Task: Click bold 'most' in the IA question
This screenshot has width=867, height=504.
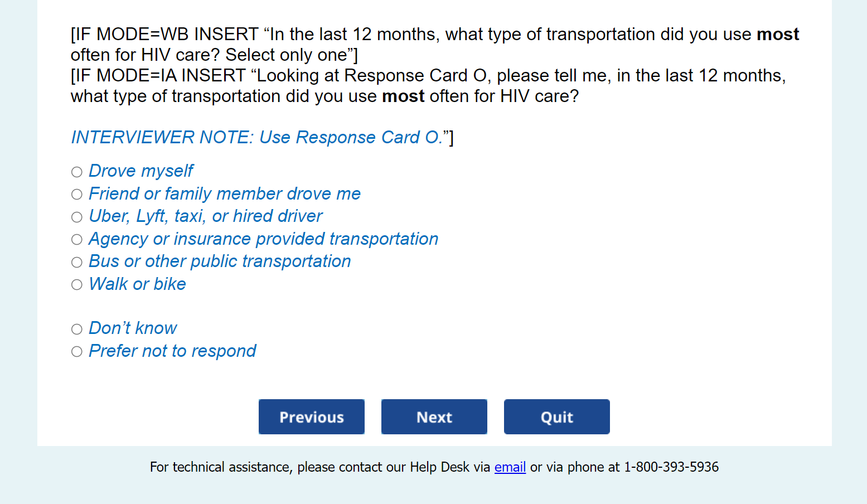Action: (x=403, y=96)
